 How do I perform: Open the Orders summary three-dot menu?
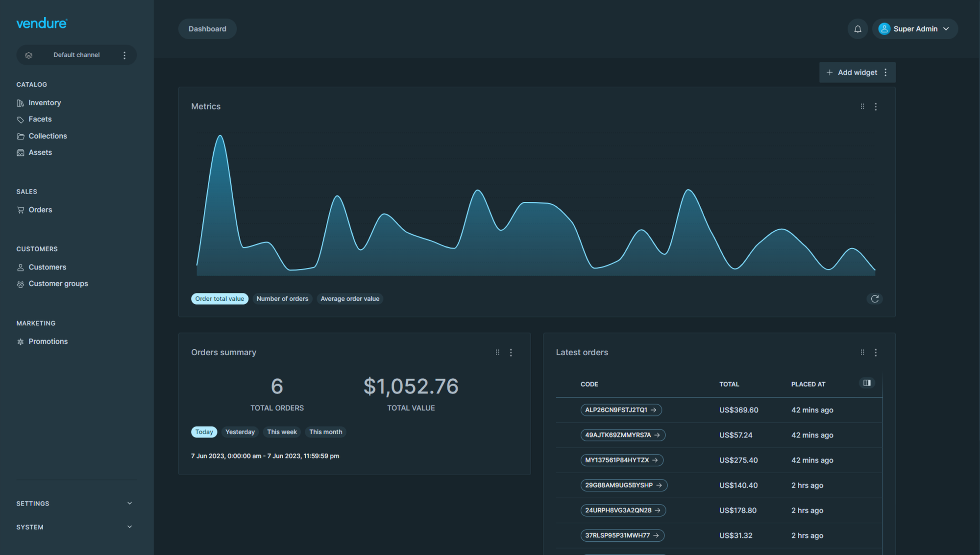coord(511,353)
